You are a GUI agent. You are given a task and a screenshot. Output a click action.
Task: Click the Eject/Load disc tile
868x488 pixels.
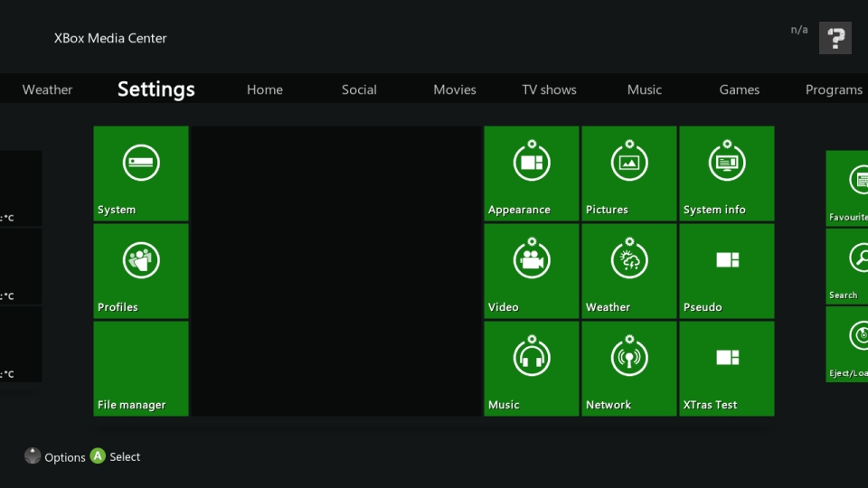click(x=847, y=344)
